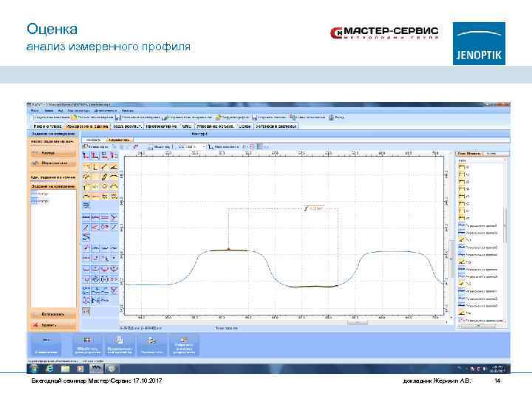Select the highlighted Измерение & Оценка tab
The width and height of the screenshot is (532, 399).
pos(87,126)
